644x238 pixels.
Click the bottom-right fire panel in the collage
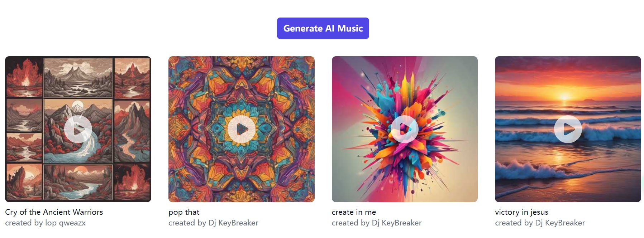point(132,181)
